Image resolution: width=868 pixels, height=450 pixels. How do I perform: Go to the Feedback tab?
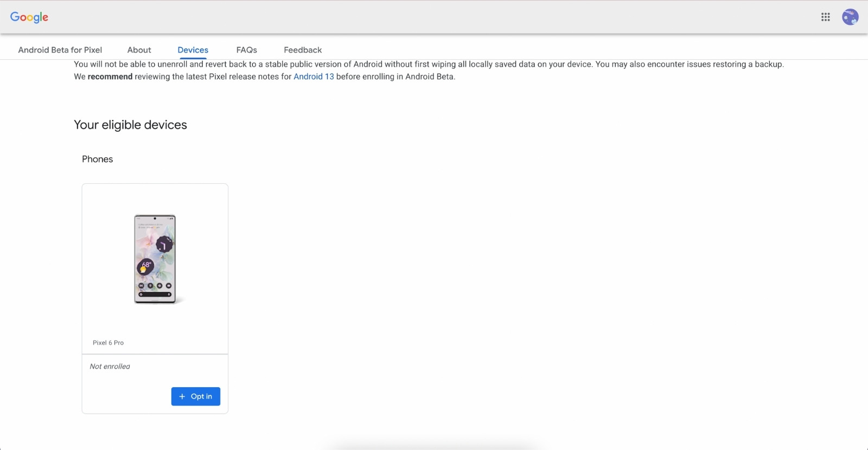click(303, 50)
